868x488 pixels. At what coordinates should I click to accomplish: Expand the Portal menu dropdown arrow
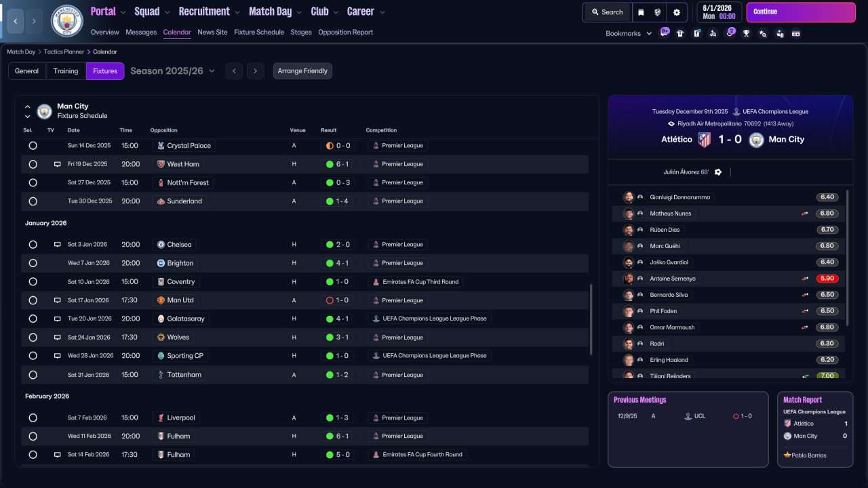point(123,12)
